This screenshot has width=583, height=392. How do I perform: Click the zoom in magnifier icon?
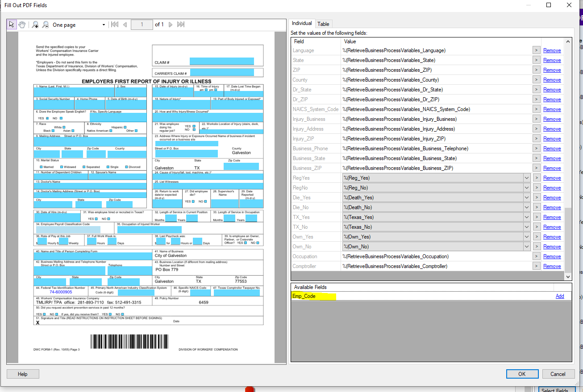pos(35,25)
